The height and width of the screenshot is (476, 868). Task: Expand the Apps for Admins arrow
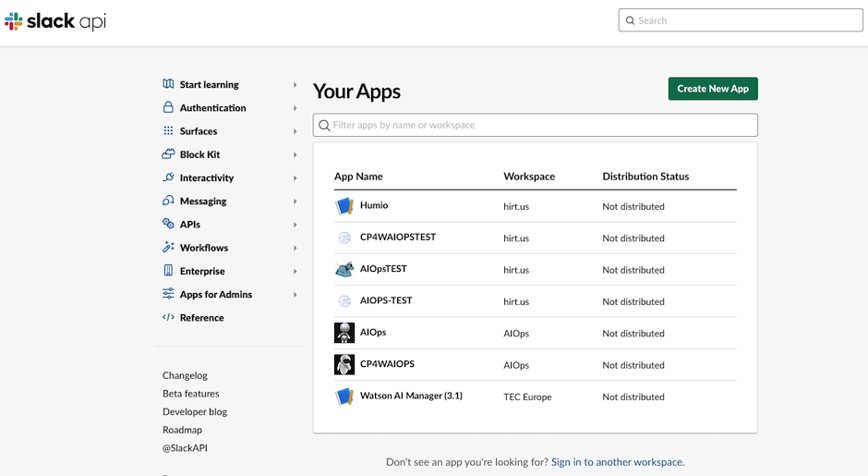click(x=295, y=294)
